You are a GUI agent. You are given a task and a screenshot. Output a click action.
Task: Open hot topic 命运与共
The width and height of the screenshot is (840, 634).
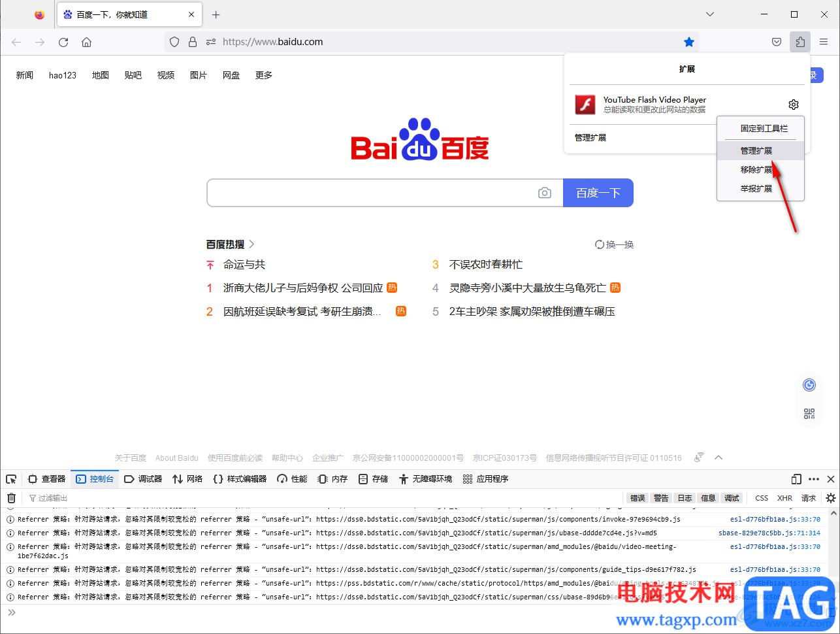[244, 265]
